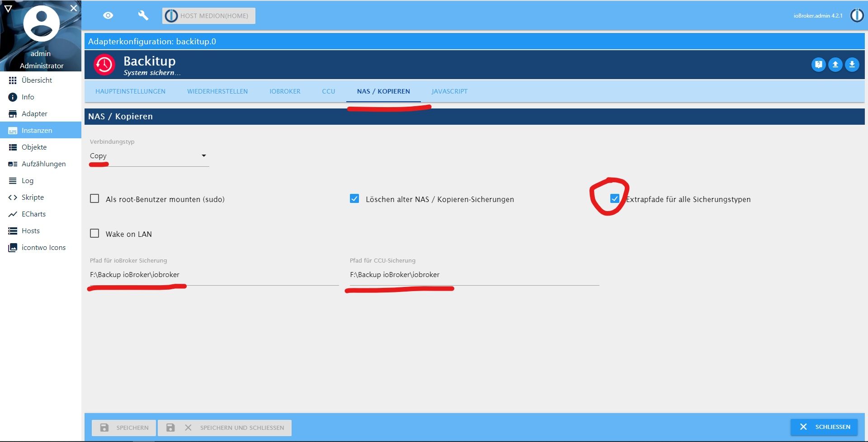Image resolution: width=868 pixels, height=442 pixels.
Task: Click the help question-mark icon in Backitup header
Action: (818, 65)
